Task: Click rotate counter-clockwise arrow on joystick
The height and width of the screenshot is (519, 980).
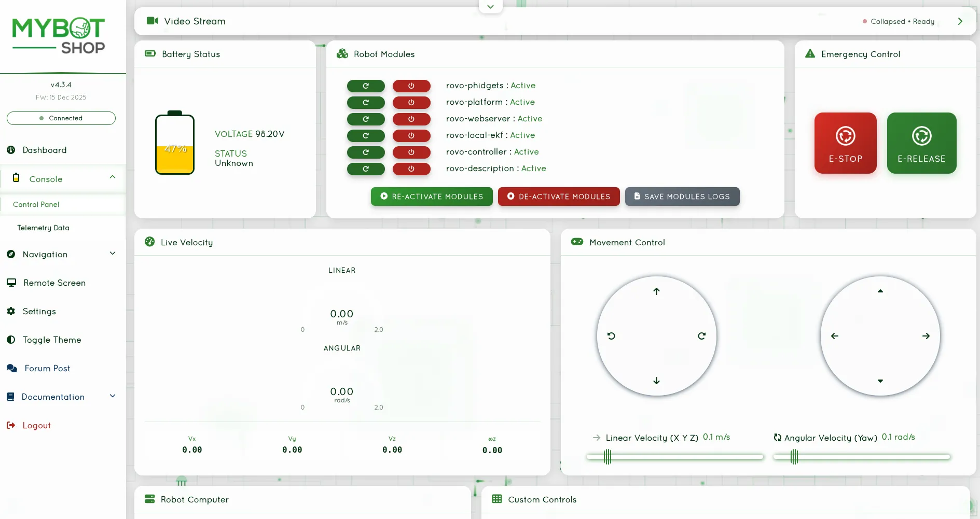Action: [612, 336]
